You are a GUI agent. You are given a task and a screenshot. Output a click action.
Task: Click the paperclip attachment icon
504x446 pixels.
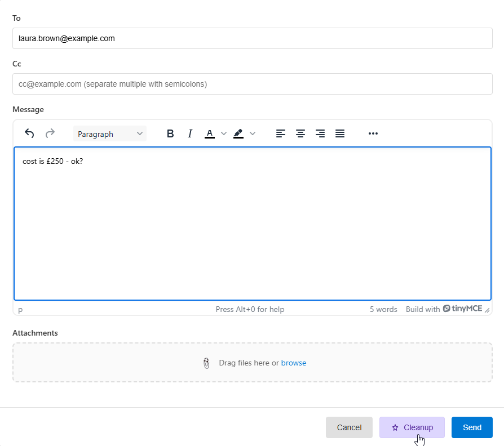206,363
